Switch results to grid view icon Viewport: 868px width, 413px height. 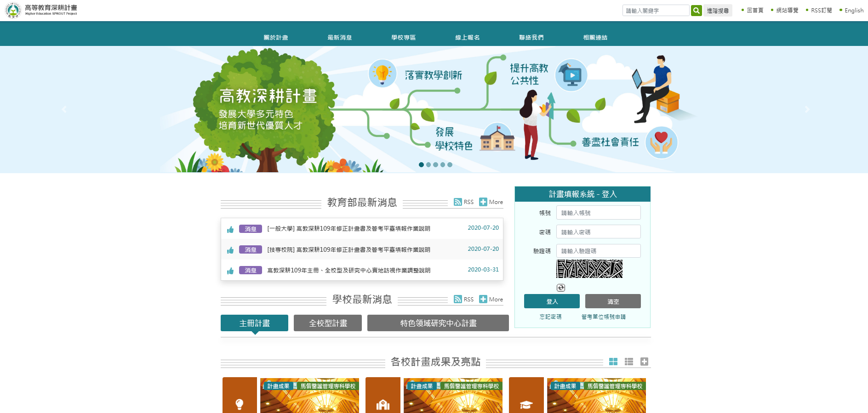[613, 362]
